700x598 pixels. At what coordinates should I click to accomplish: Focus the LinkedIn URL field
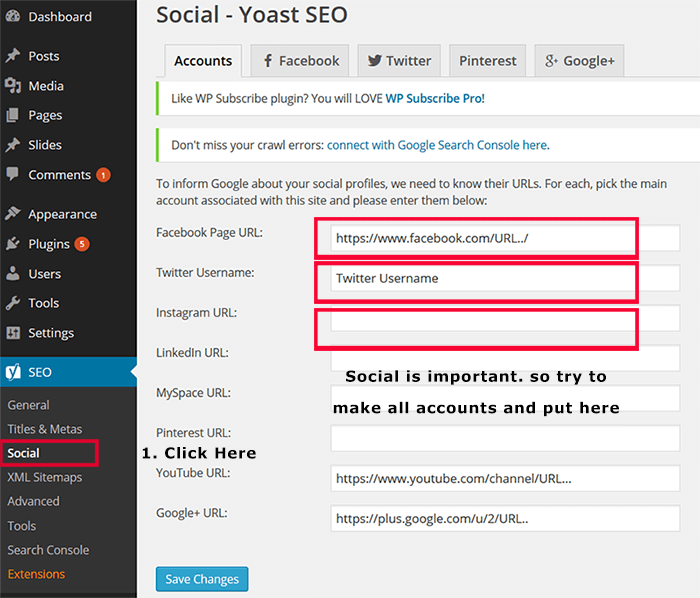point(505,358)
